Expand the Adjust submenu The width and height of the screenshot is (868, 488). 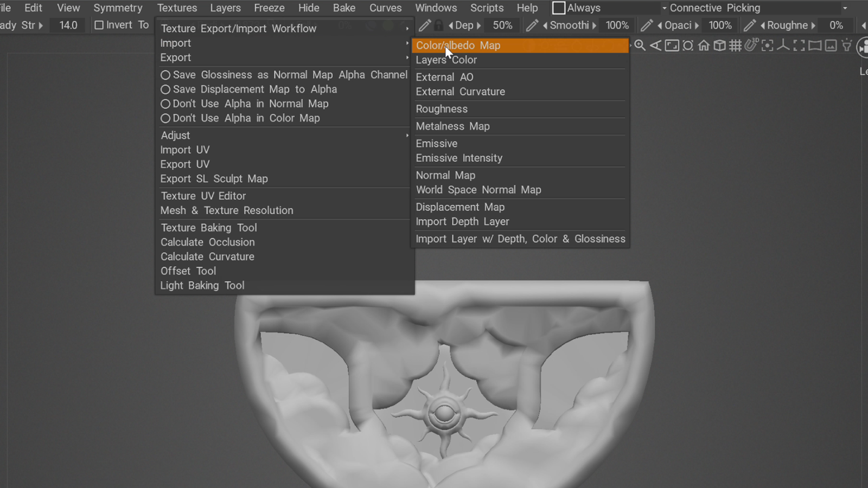[x=285, y=135]
